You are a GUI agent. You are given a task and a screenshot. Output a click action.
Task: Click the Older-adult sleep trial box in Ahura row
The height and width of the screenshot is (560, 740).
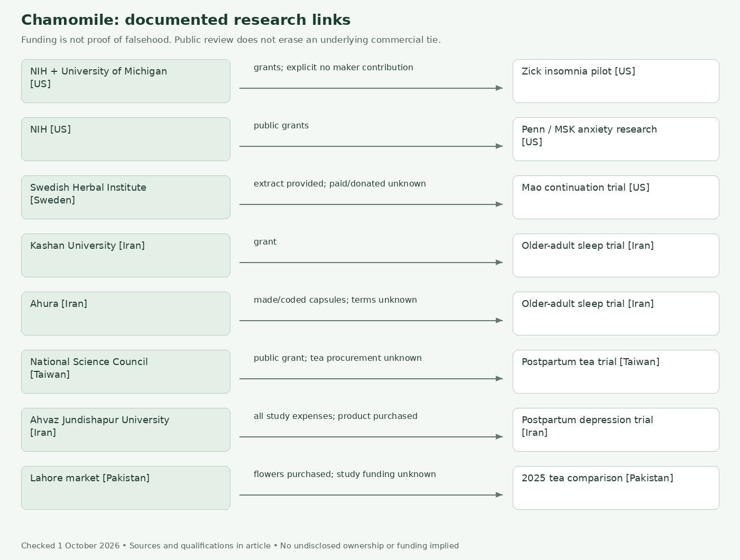(x=616, y=314)
